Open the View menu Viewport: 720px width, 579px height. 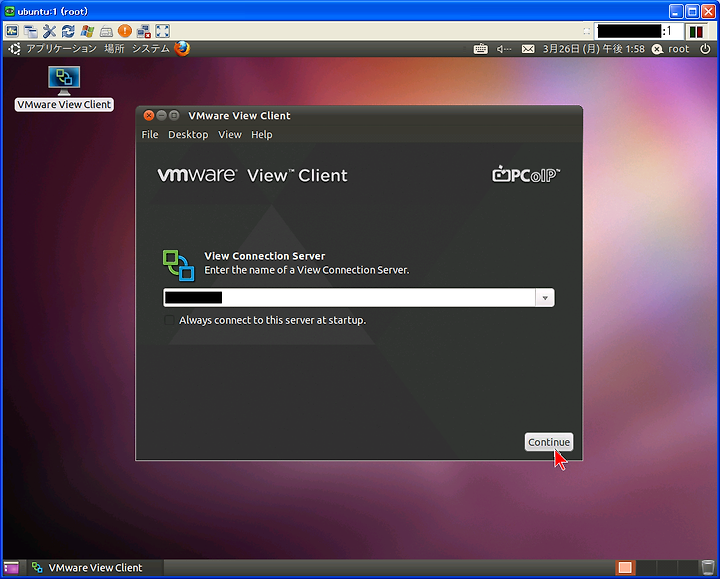click(x=230, y=135)
